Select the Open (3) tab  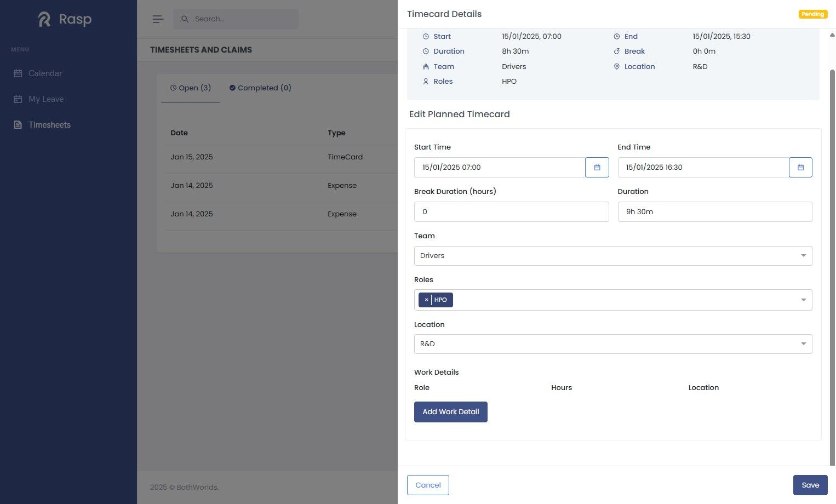pyautogui.click(x=191, y=88)
